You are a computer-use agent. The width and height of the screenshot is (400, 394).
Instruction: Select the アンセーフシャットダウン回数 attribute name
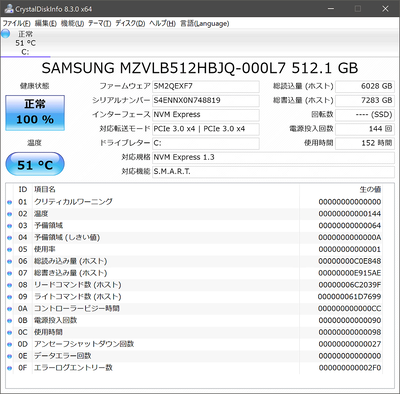84,344
